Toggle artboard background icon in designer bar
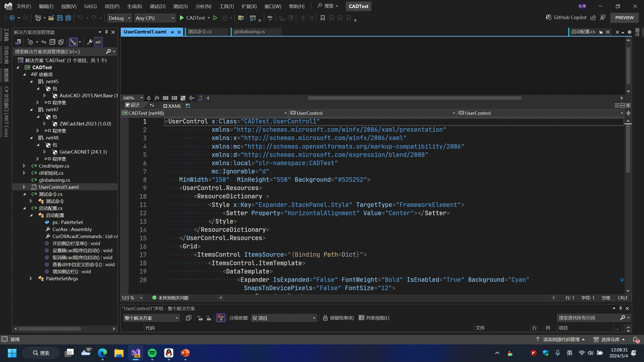 (x=183, y=98)
